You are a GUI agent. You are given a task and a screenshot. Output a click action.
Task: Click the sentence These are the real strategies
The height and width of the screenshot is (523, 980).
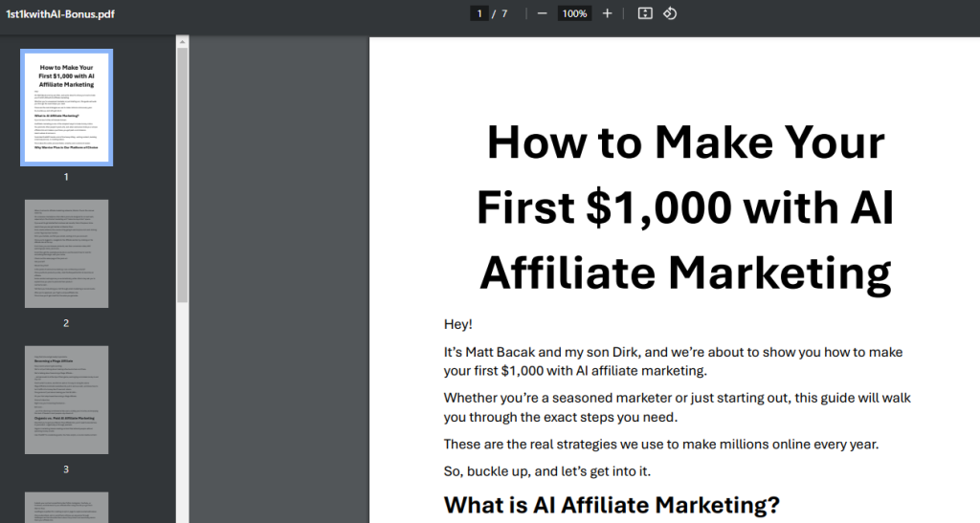coord(661,445)
